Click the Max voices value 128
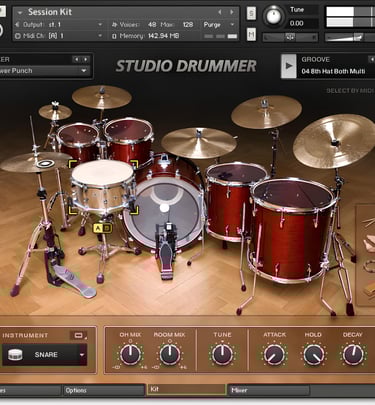The image size is (375, 405). (x=188, y=24)
